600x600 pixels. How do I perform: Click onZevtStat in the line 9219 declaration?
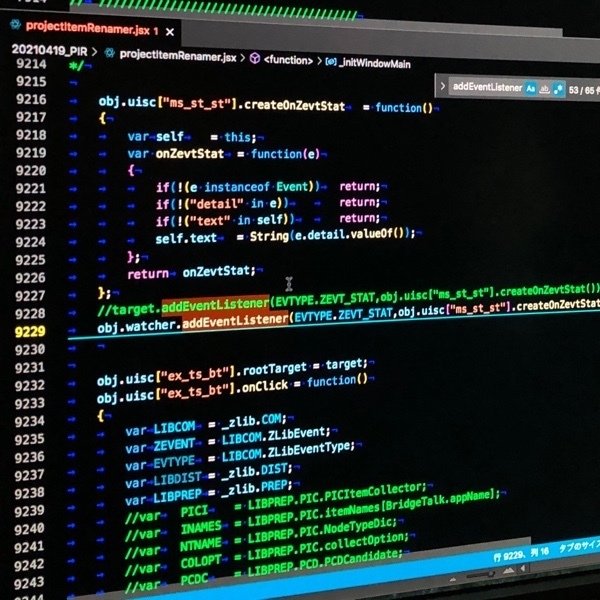coord(190,154)
